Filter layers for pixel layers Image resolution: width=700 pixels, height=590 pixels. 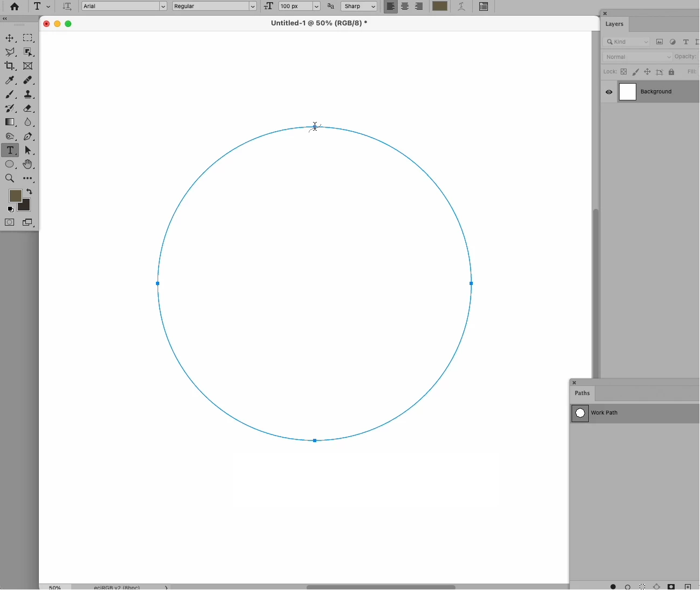click(x=660, y=42)
